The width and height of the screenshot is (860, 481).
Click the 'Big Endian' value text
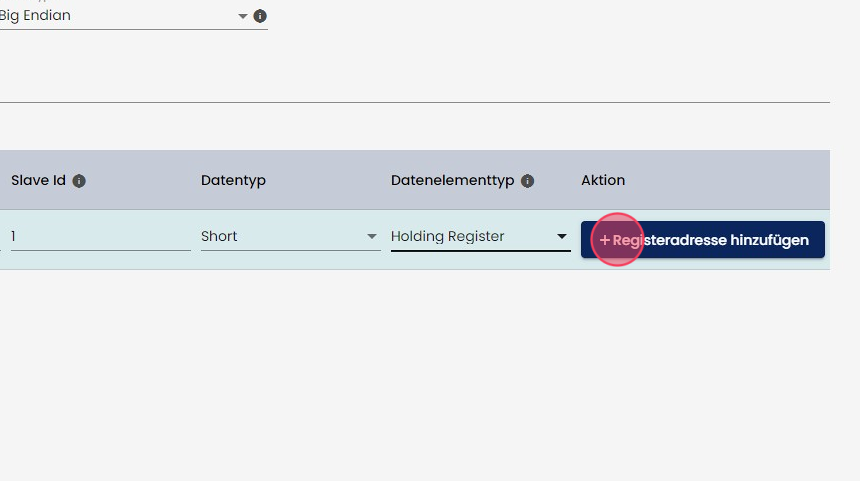point(35,16)
